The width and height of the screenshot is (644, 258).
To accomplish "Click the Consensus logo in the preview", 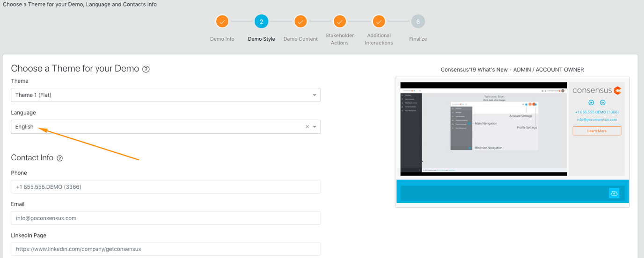I will [x=597, y=90].
